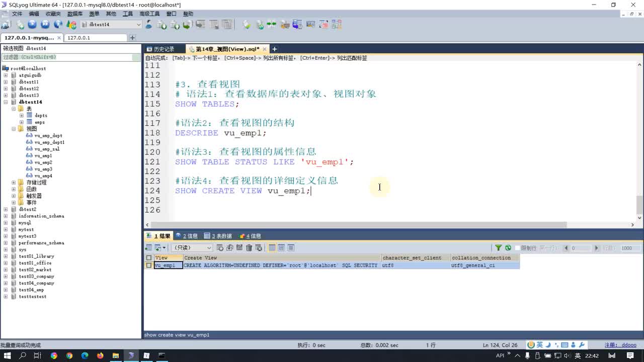Add a new connection tab with plus
Image resolution: width=644 pixels, height=362 pixels.
[x=132, y=38]
